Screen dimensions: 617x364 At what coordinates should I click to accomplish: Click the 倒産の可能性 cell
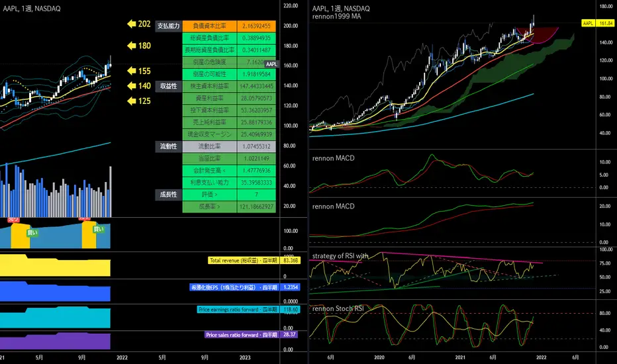tap(209, 74)
